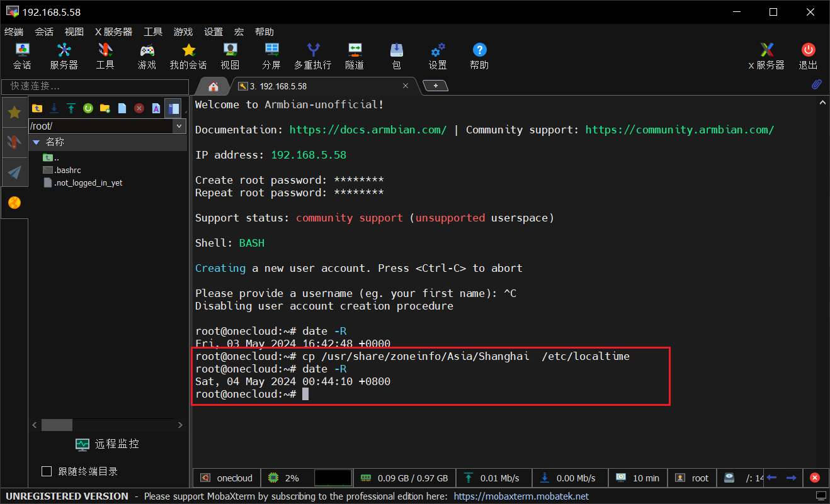The height and width of the screenshot is (504, 830).
Task: Click the 包 (Packages) toolbar icon
Action: (396, 56)
